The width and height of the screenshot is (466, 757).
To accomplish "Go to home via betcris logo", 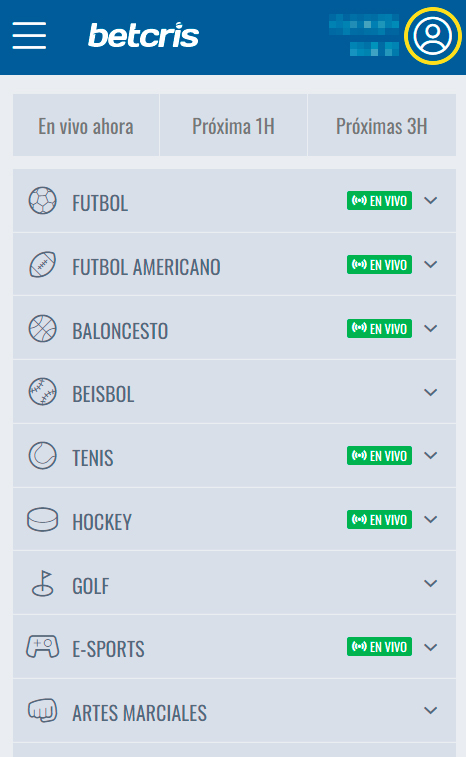I will [143, 35].
